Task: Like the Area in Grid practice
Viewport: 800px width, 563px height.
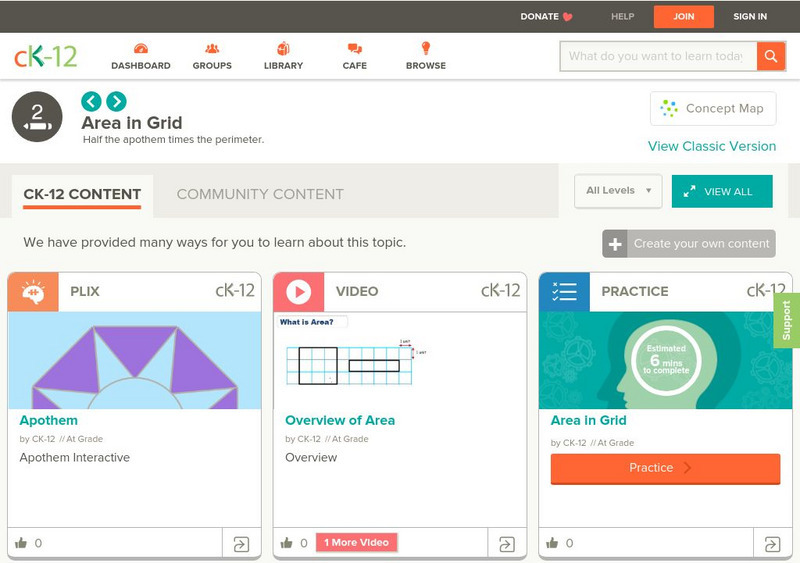Action: tap(552, 543)
